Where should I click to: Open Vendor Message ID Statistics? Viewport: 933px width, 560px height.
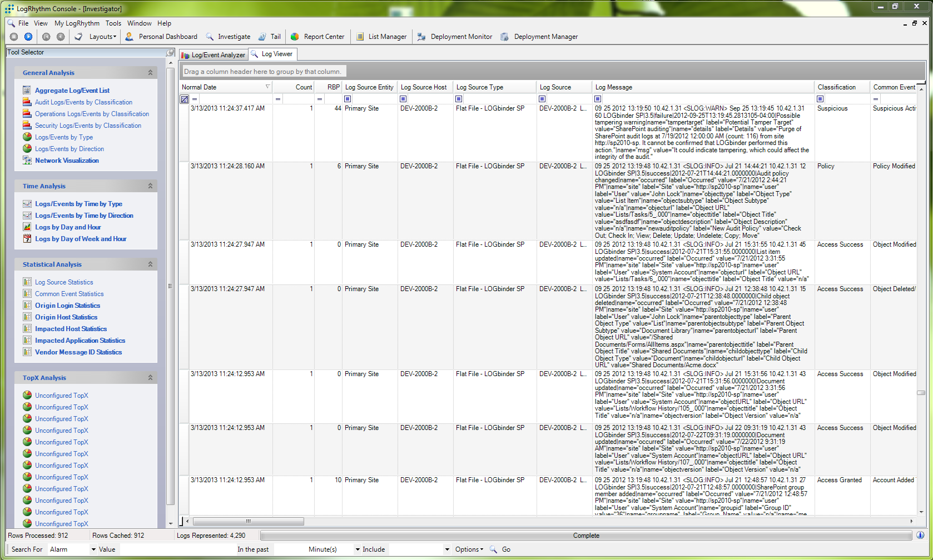click(78, 352)
